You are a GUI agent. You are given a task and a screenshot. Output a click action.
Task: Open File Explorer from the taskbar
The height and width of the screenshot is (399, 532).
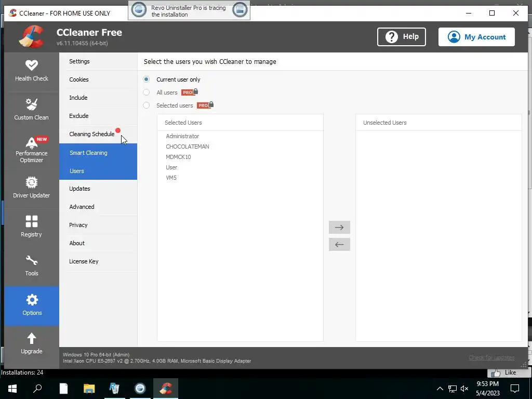pos(89,389)
